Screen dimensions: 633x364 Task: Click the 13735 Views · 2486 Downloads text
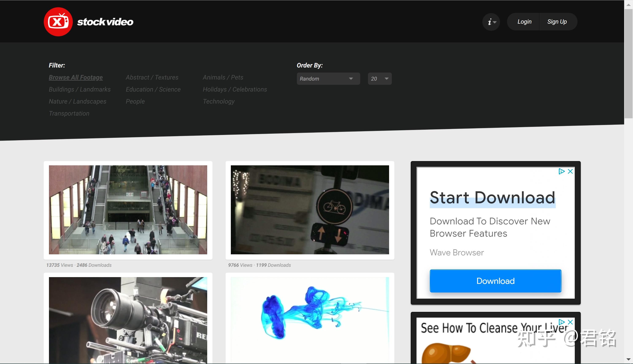coord(79,265)
